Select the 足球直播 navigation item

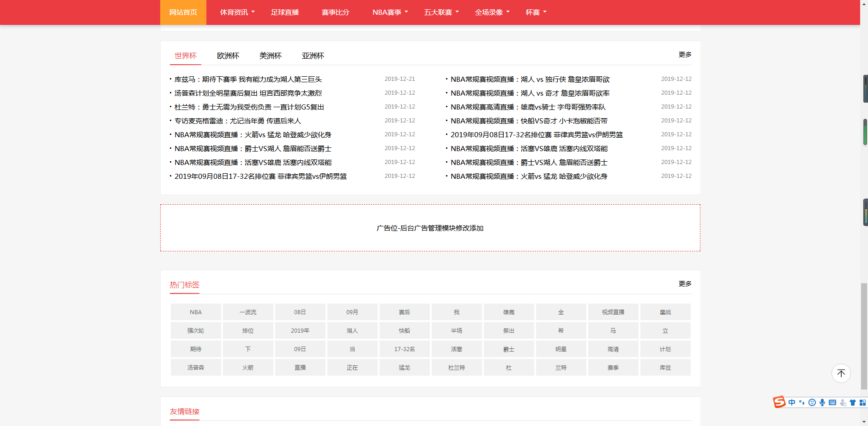pos(285,12)
